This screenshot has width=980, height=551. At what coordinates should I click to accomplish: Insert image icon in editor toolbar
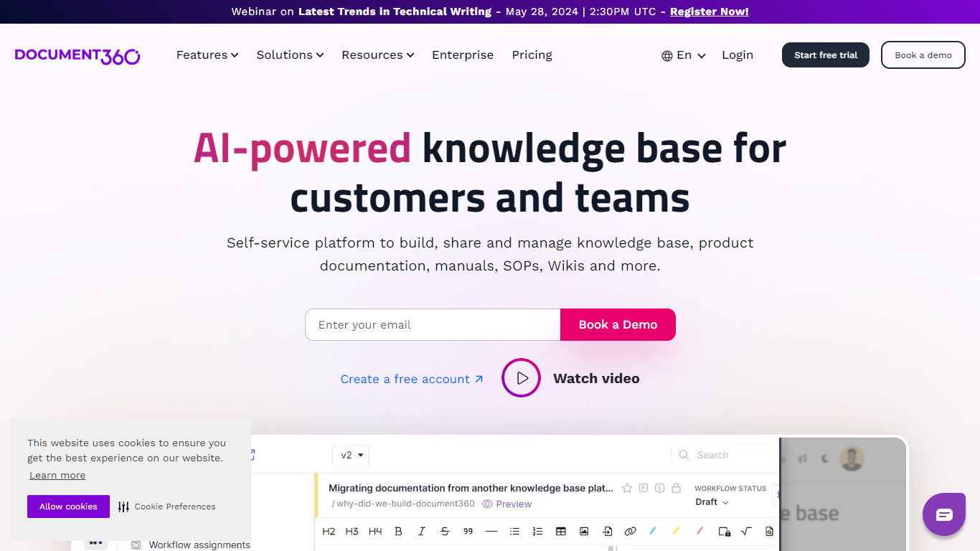tap(584, 532)
